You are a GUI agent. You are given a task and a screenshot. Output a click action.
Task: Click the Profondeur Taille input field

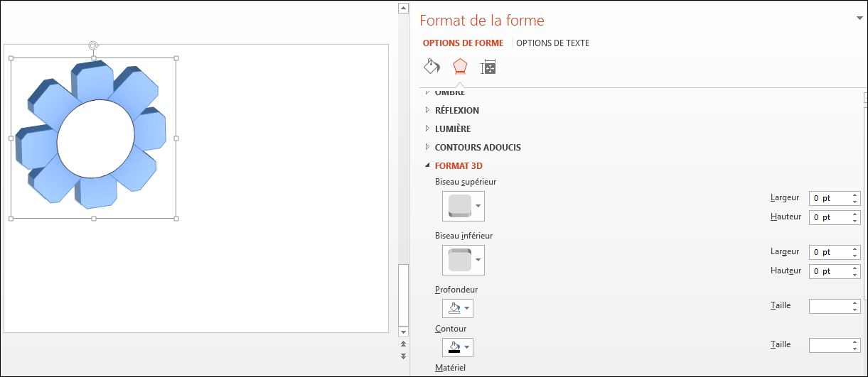pos(830,306)
